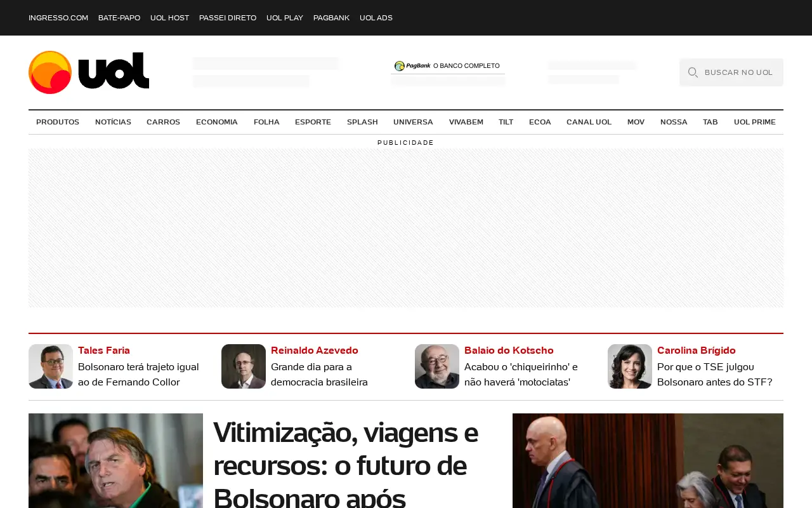Read Carolina Brígido's TSE column headline
This screenshot has width=812, height=508.
click(x=715, y=375)
